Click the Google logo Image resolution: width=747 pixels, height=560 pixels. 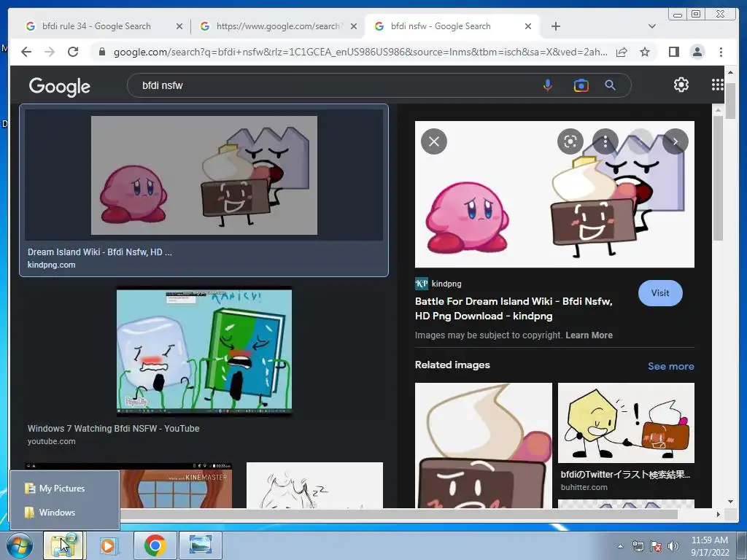pyautogui.click(x=60, y=86)
